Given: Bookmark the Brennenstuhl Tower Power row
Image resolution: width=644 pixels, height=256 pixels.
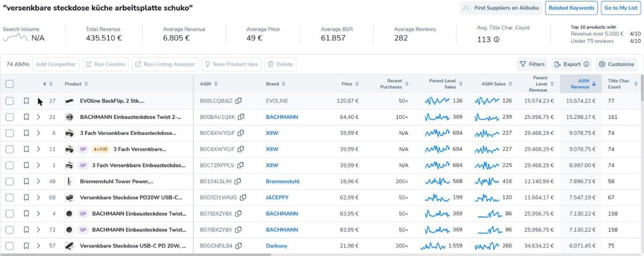Looking at the screenshot, I should 26,182.
